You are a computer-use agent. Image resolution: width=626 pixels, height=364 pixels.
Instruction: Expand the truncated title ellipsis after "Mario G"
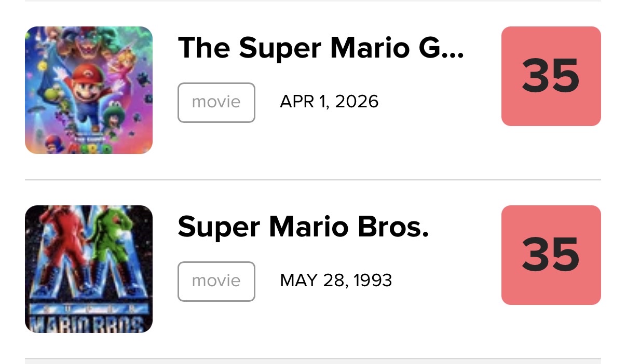(x=453, y=48)
